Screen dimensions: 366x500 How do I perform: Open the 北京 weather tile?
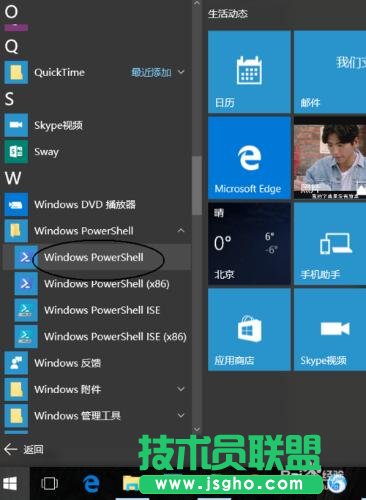coord(249,244)
